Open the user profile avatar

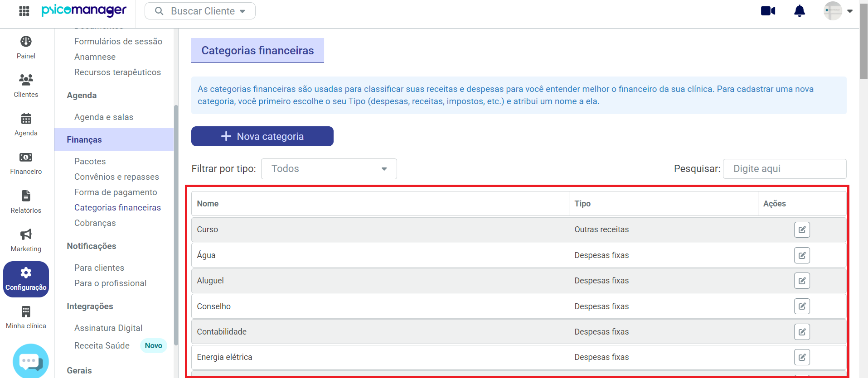coord(833,11)
